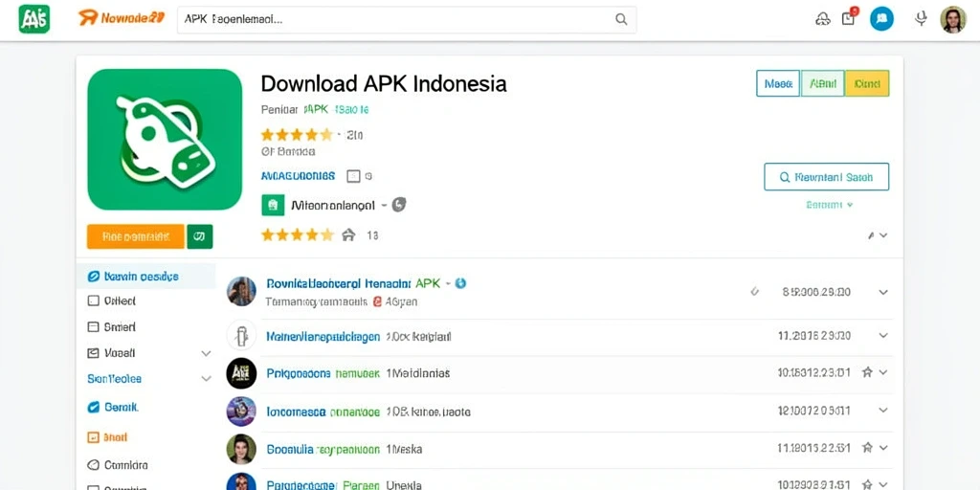This screenshot has height=490, width=980.
Task: Click the microphone icon in header
Action: (x=920, y=19)
